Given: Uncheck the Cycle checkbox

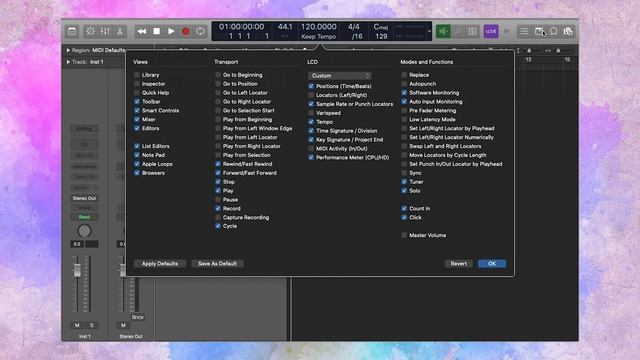Looking at the screenshot, I should [x=218, y=226].
